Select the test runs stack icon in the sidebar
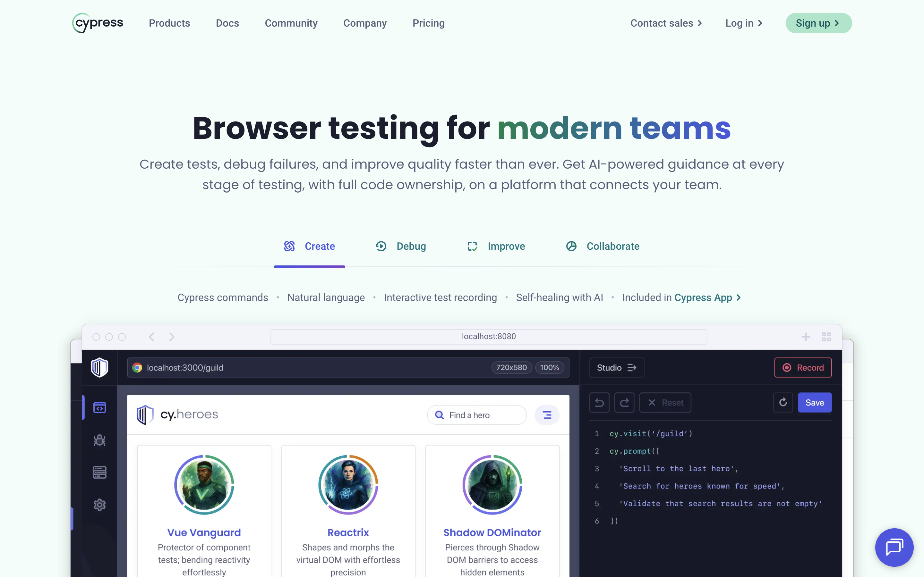924x577 pixels. 99,472
